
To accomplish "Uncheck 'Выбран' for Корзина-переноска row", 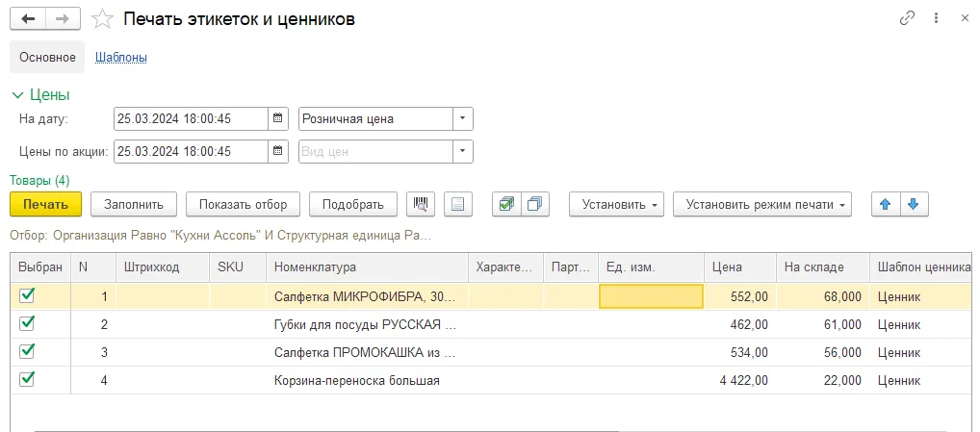I will [x=26, y=379].
